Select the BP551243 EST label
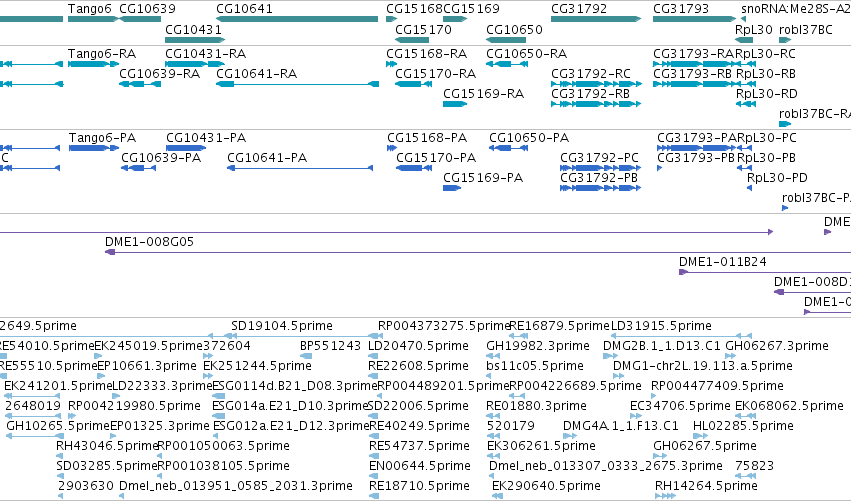This screenshot has height=501, width=851. pos(330,346)
